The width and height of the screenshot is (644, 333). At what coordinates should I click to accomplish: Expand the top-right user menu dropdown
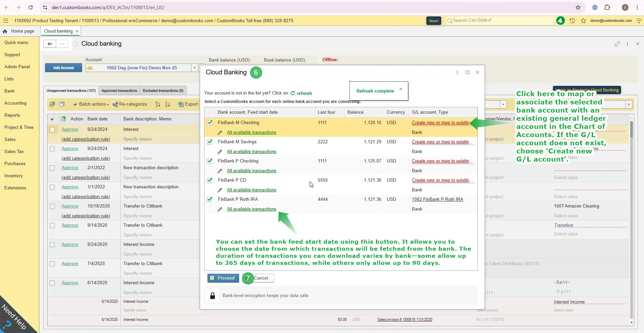point(639,21)
